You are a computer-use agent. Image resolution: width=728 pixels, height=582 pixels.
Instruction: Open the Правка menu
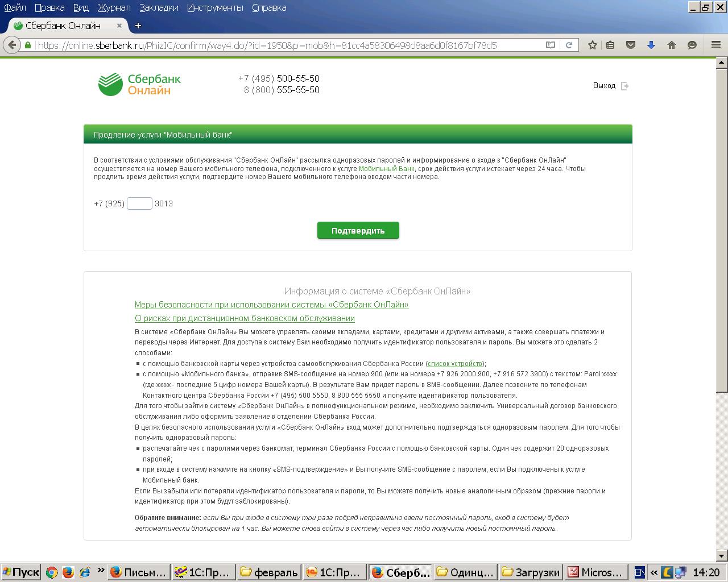point(49,7)
